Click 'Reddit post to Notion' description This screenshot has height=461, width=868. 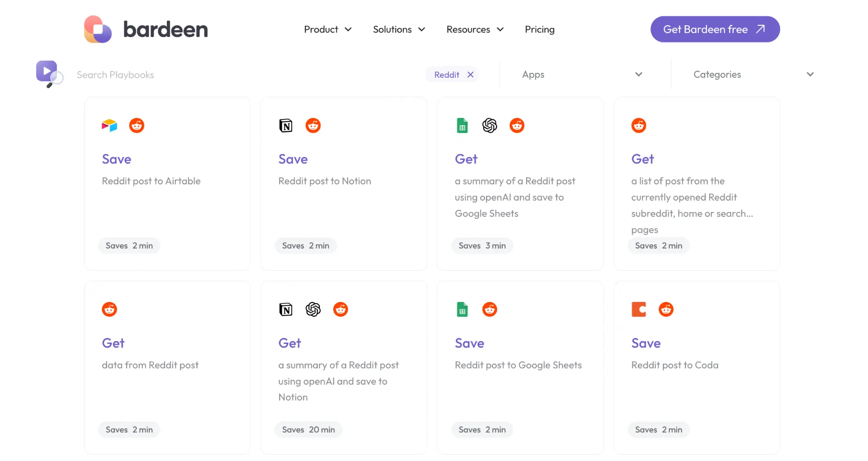[325, 181]
